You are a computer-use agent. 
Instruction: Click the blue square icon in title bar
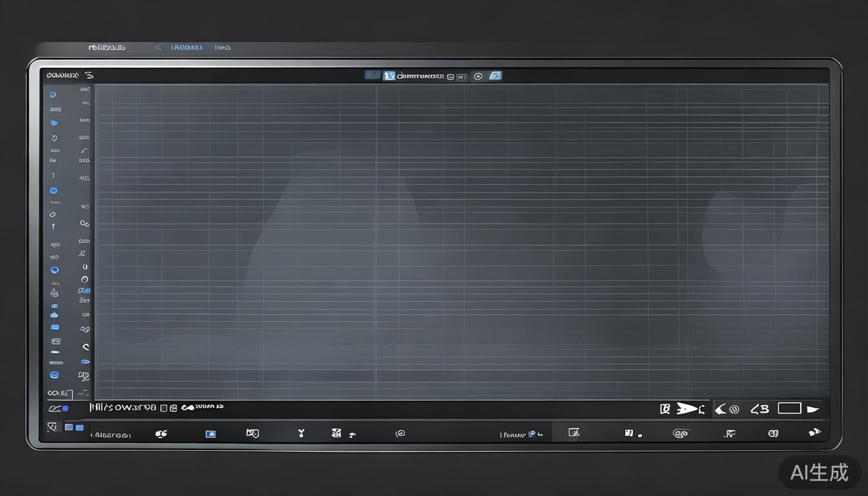click(x=389, y=76)
